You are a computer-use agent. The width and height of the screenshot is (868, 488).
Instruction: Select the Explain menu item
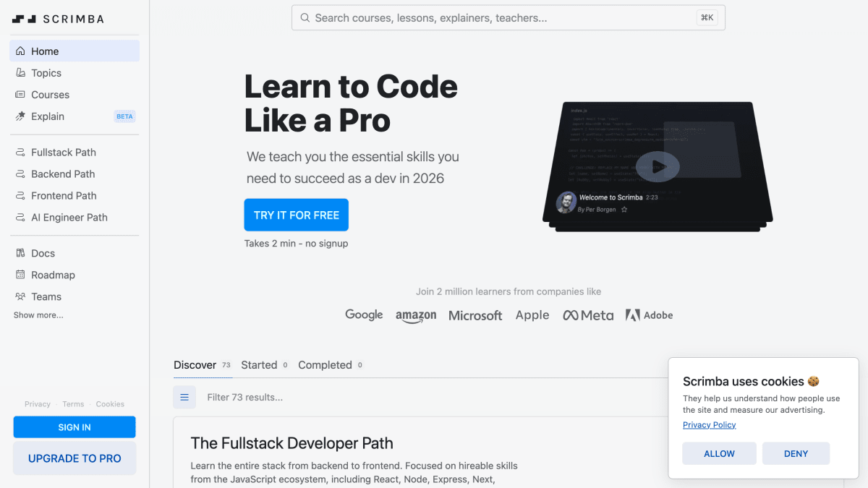click(x=75, y=116)
